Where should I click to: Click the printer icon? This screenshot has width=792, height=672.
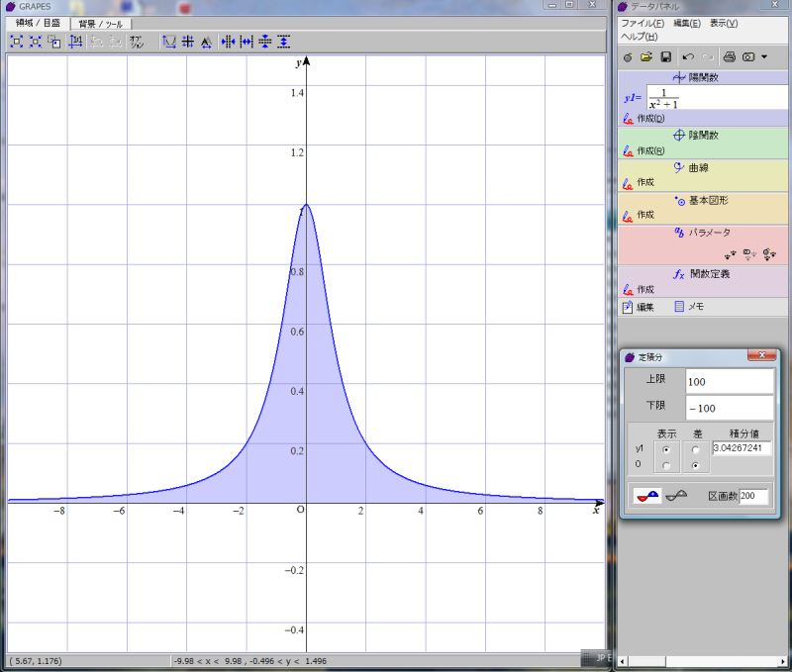pyautogui.click(x=729, y=57)
